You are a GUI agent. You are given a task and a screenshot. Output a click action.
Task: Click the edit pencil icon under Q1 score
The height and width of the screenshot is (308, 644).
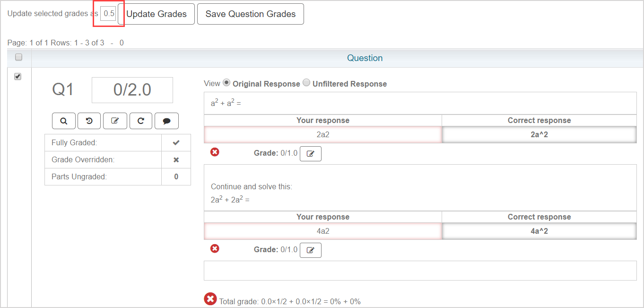tap(114, 121)
